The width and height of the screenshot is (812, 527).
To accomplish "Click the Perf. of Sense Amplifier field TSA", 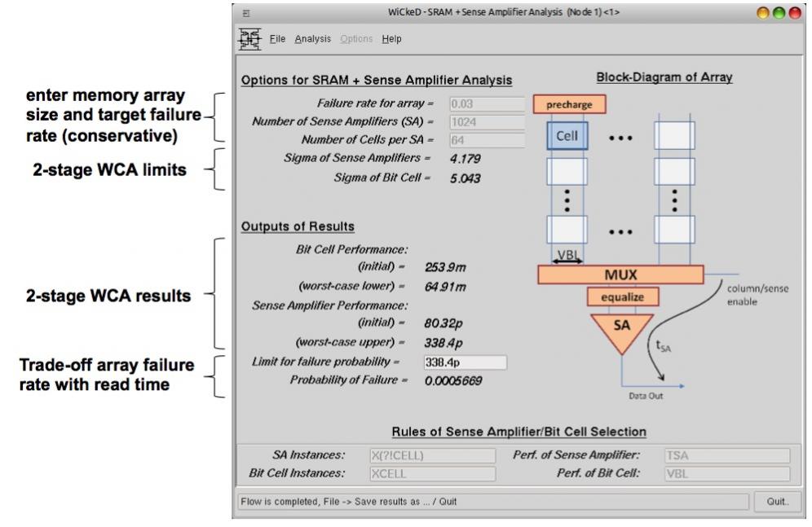I will (x=727, y=455).
